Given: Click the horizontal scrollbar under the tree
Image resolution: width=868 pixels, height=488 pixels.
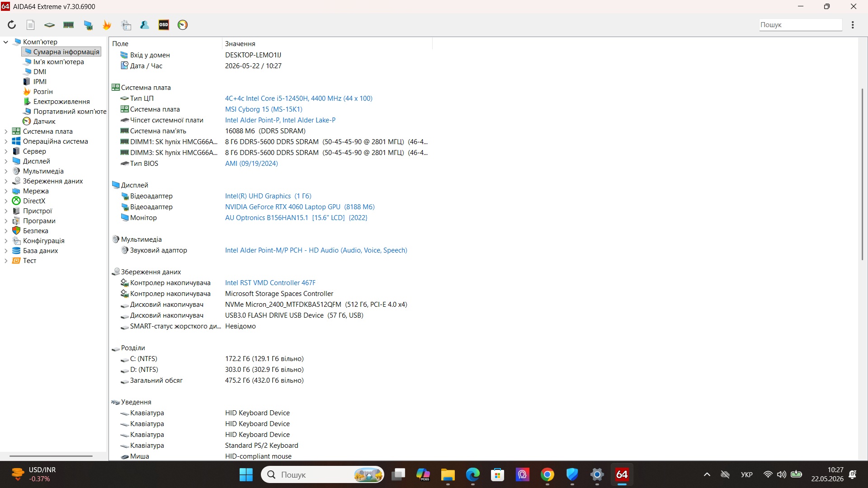Looking at the screenshot, I should point(51,456).
